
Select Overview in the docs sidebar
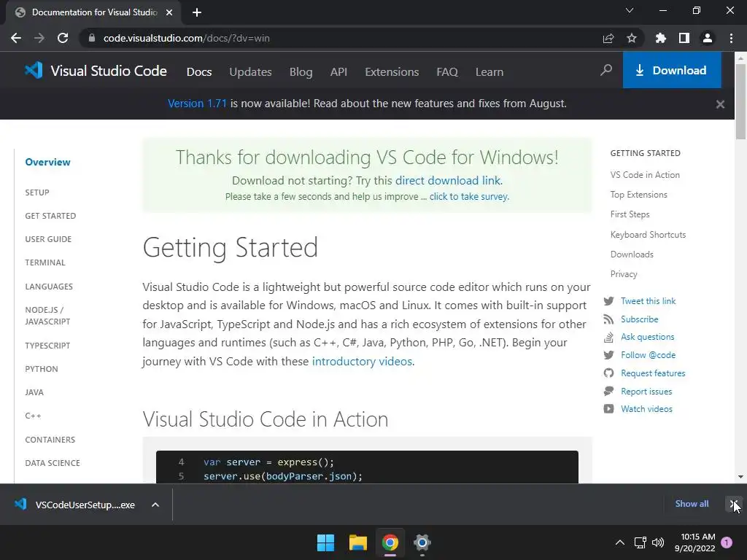tap(47, 162)
